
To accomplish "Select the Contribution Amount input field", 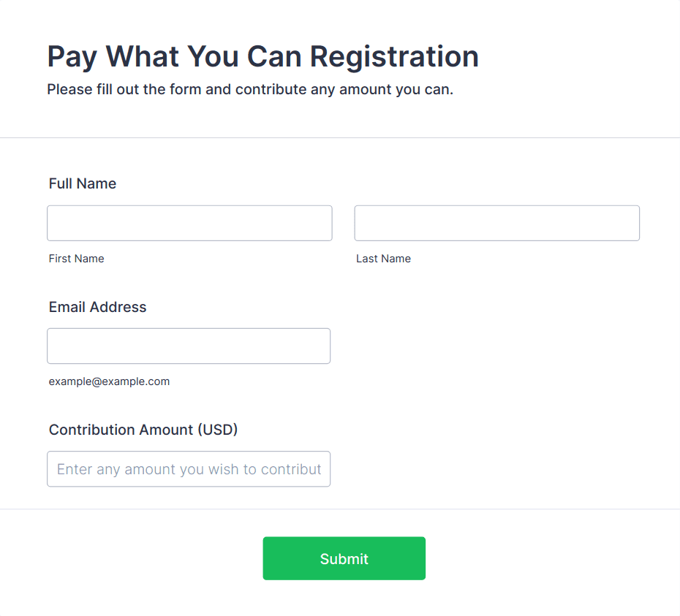I will coord(189,468).
